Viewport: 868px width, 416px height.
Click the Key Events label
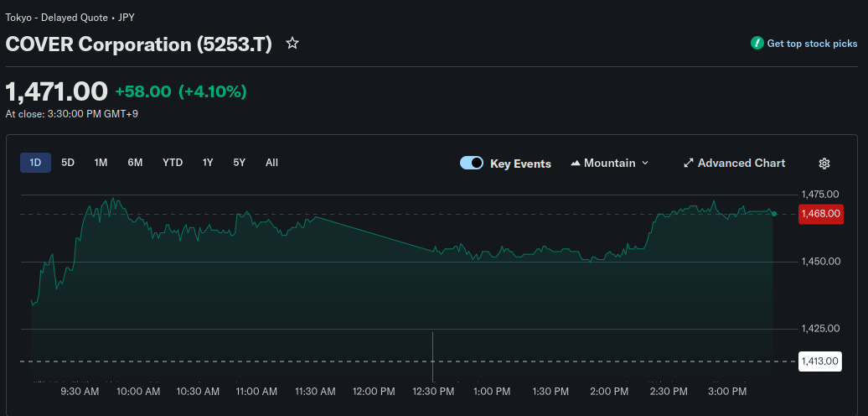coord(520,164)
